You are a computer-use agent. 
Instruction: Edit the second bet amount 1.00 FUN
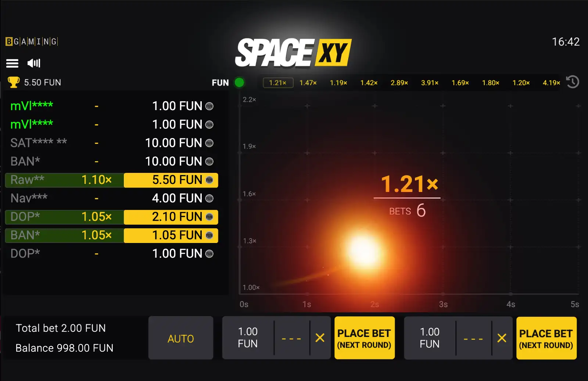(430, 338)
